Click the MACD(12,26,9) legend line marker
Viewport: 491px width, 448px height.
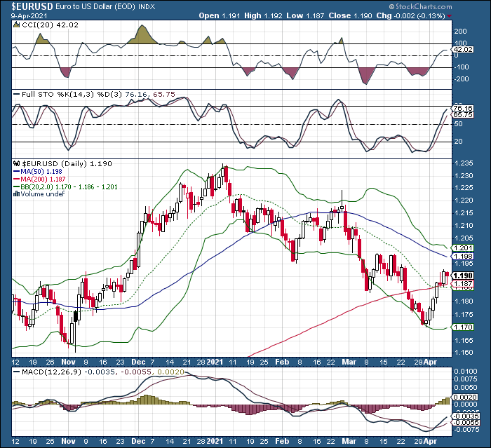(17, 372)
